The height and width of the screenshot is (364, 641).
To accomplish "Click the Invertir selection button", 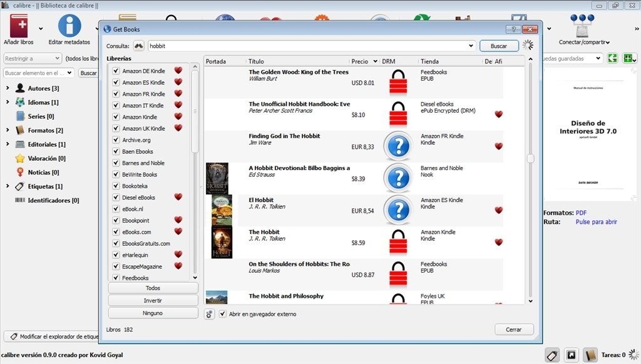I will [153, 300].
